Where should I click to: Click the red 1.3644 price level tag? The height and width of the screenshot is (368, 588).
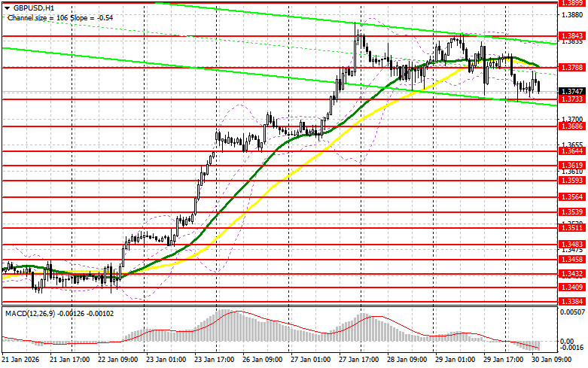click(x=571, y=151)
